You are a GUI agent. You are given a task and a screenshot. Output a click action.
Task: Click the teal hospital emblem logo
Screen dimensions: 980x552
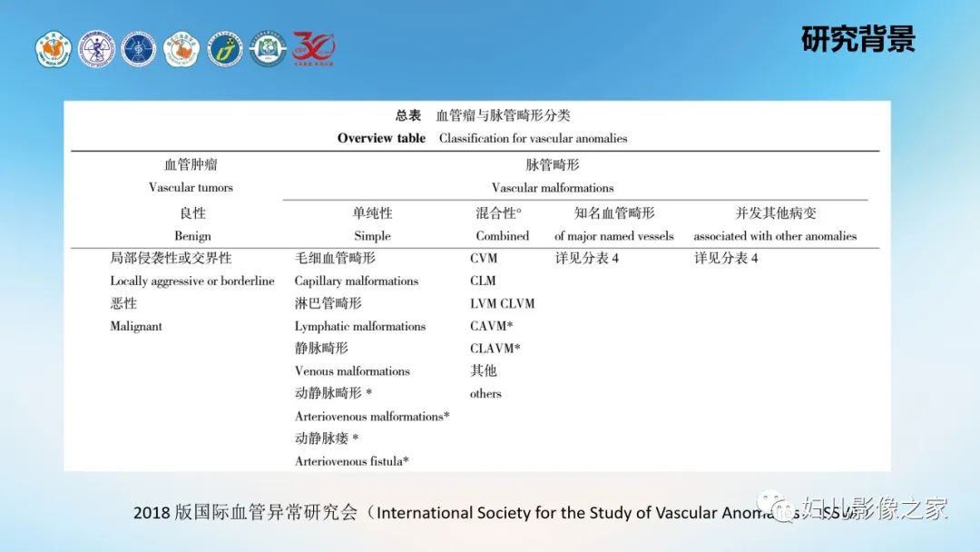[268, 49]
